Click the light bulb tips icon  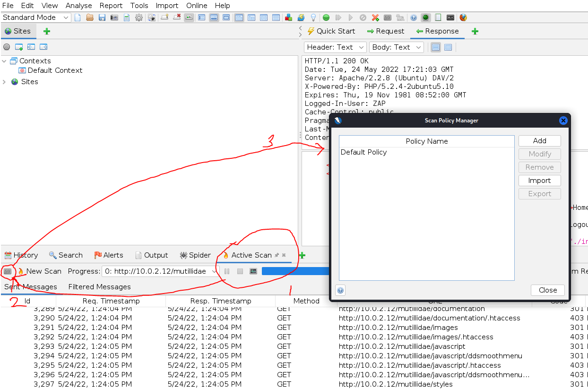pyautogui.click(x=313, y=17)
